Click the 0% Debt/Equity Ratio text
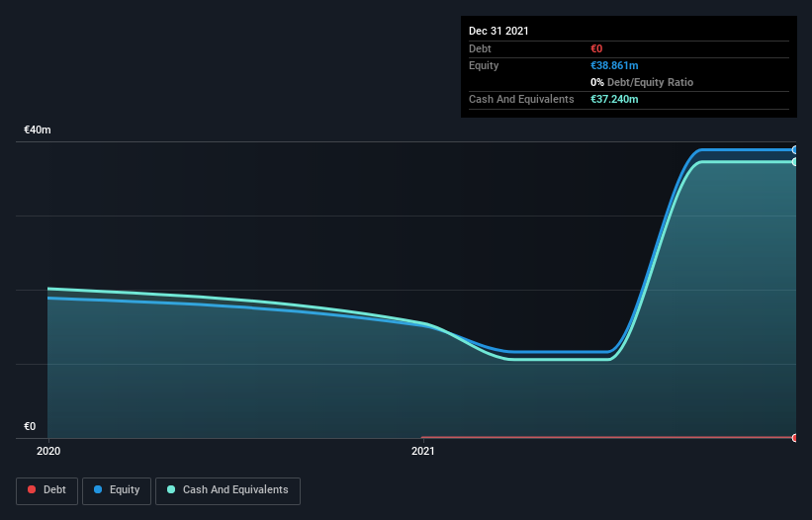 pyautogui.click(x=642, y=82)
